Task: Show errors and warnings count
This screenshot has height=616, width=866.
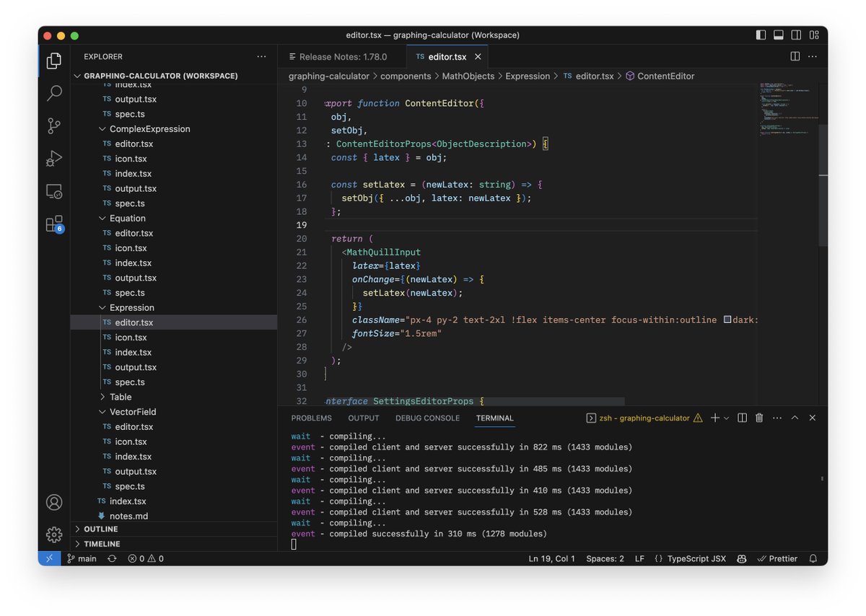Action: [x=146, y=558]
